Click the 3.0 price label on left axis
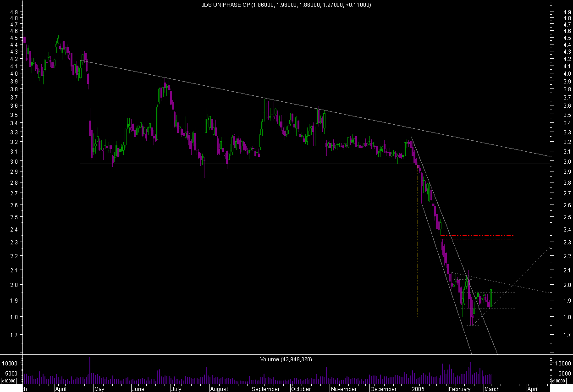Image resolution: width=573 pixels, height=392 pixels. (14, 161)
